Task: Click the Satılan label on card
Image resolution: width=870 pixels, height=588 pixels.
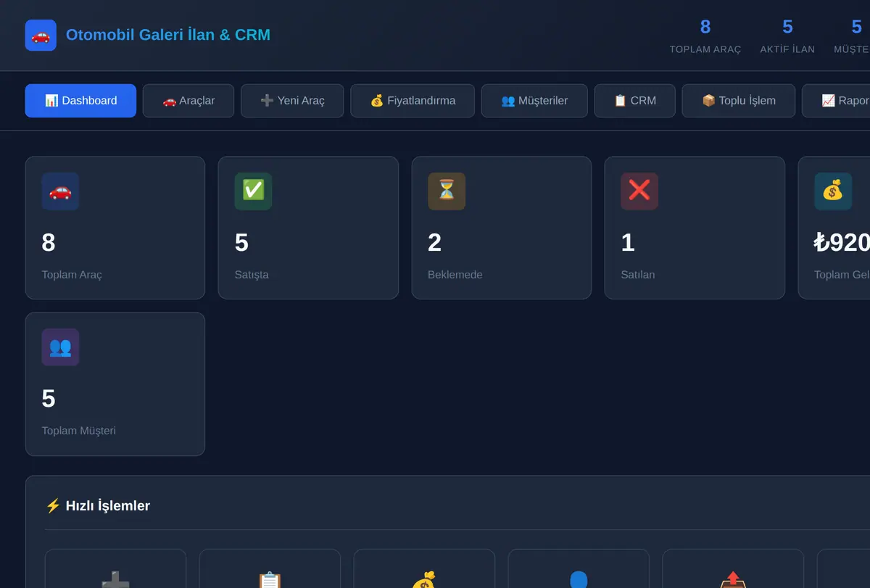Action: click(x=638, y=275)
